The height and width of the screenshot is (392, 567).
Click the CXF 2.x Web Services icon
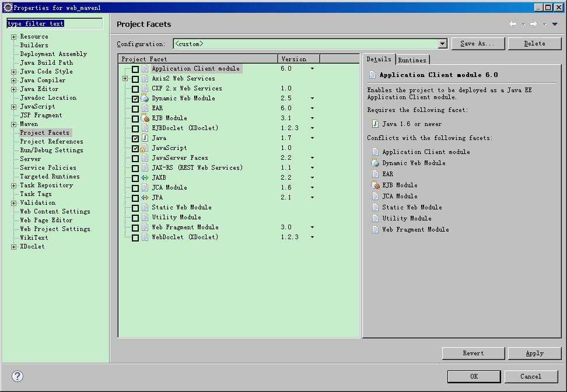click(x=145, y=88)
